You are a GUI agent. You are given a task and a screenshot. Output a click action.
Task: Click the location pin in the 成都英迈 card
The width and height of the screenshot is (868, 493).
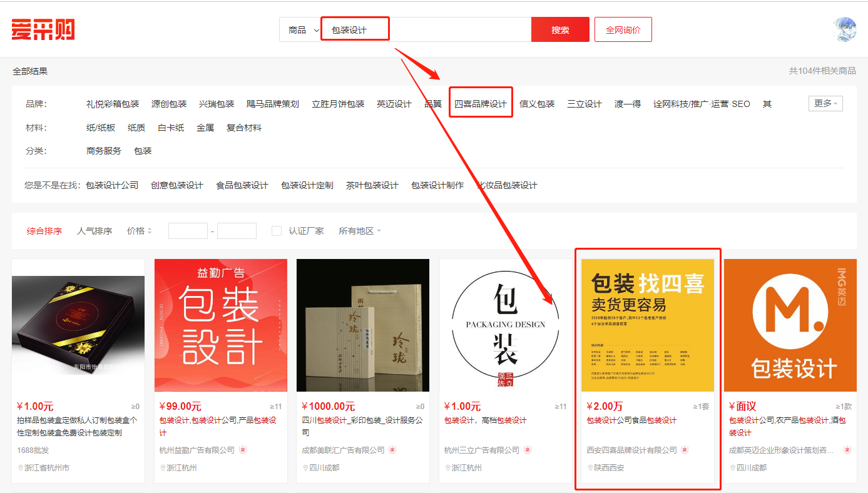(732, 468)
